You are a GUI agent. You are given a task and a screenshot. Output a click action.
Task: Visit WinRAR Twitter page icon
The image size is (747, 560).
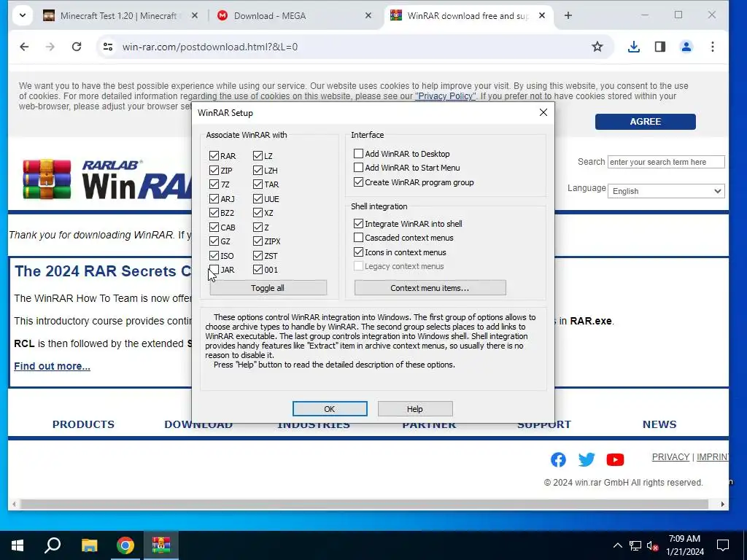587,459
